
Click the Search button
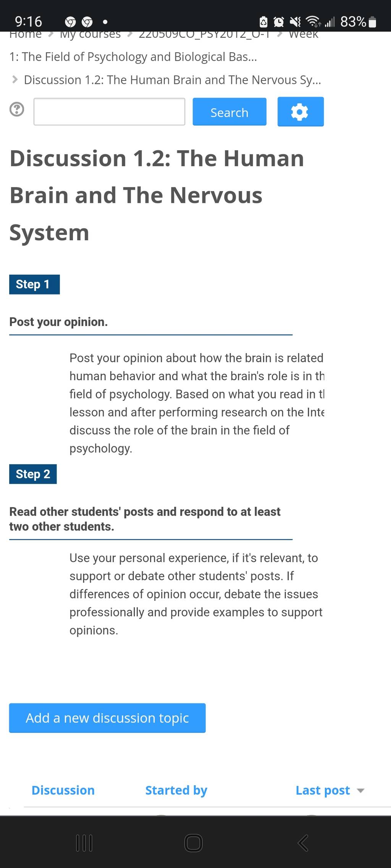[229, 112]
